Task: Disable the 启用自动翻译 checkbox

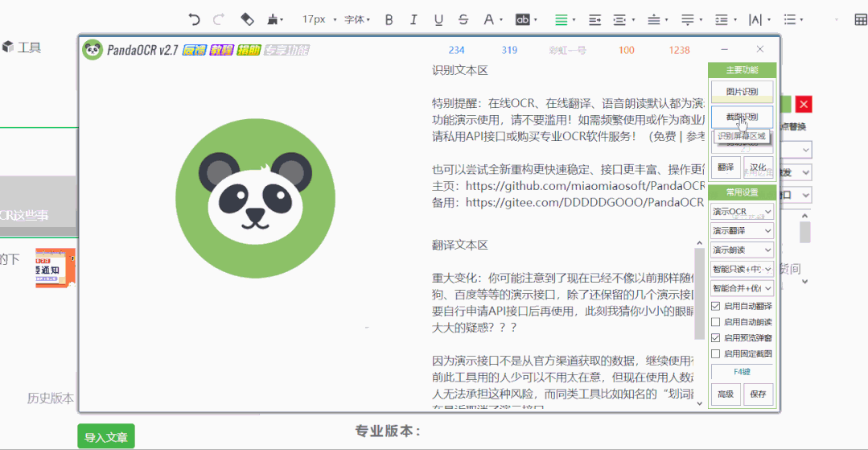Action: pyautogui.click(x=716, y=306)
